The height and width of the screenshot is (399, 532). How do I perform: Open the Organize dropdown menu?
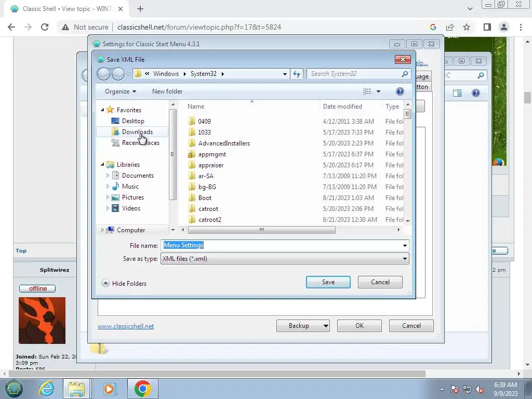[121, 91]
